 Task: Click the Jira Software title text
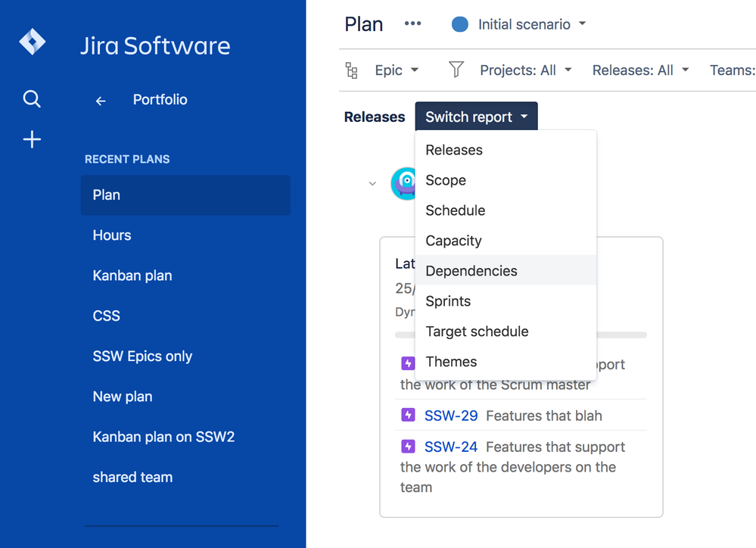(x=155, y=46)
